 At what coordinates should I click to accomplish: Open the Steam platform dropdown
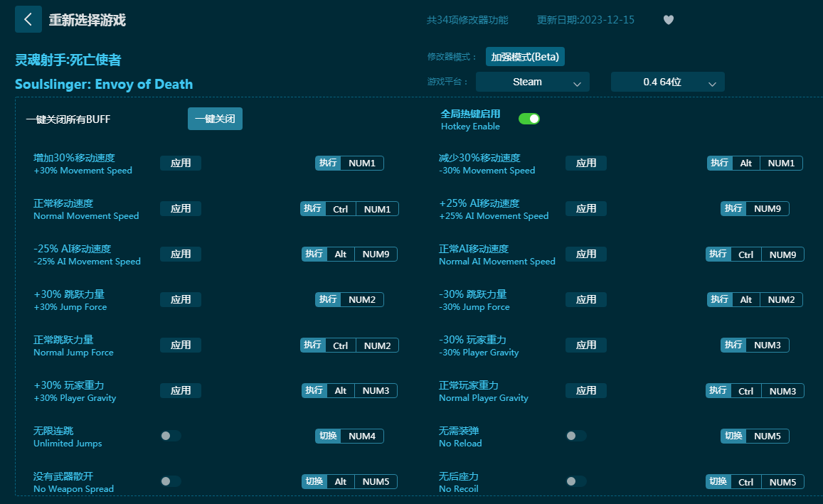532,82
